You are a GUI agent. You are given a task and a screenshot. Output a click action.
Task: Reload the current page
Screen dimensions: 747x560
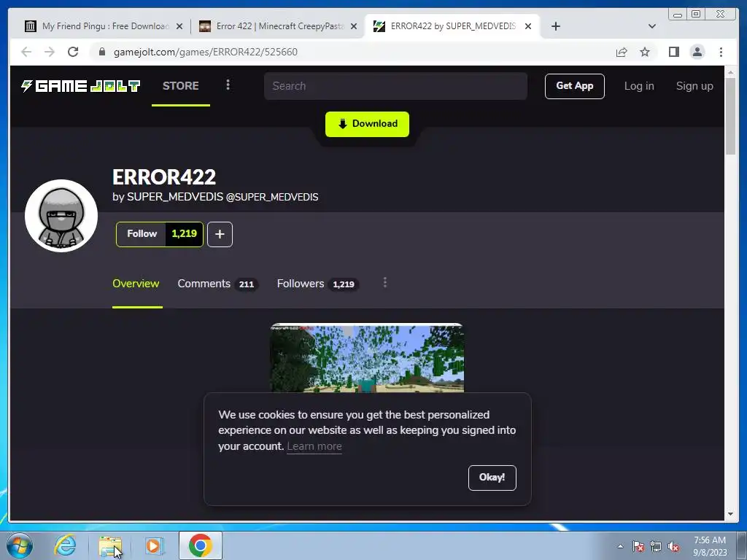pos(73,52)
